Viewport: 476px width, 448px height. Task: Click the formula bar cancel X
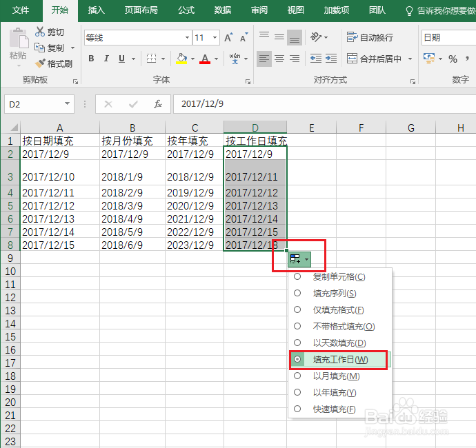[108, 104]
